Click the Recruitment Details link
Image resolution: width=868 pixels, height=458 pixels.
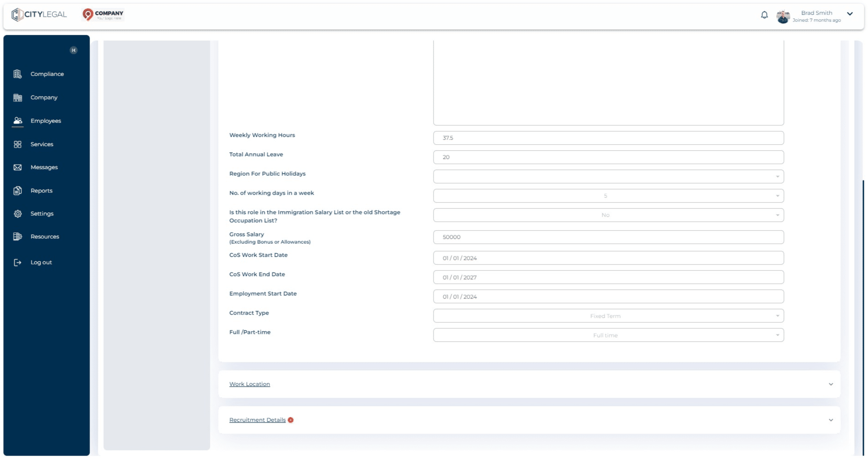click(257, 420)
